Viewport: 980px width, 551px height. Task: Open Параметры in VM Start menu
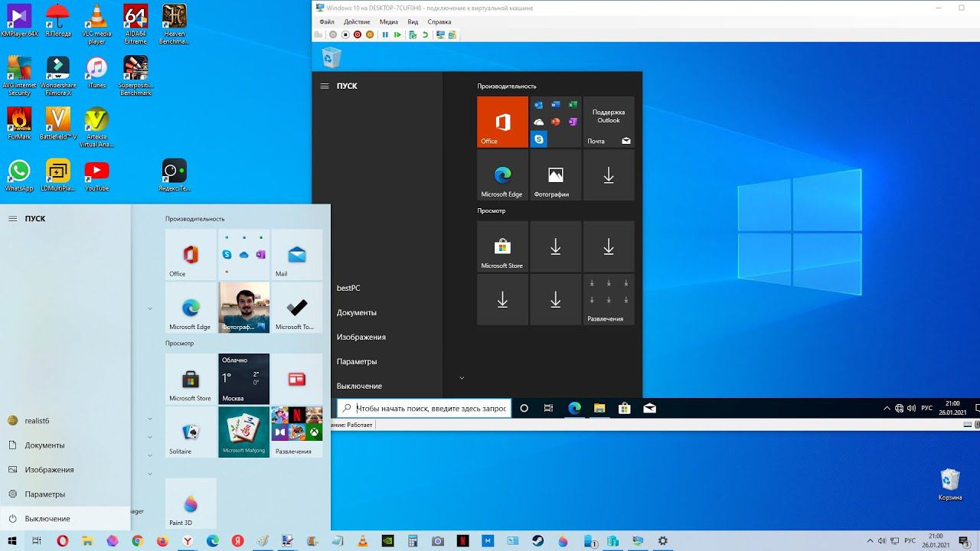point(357,361)
